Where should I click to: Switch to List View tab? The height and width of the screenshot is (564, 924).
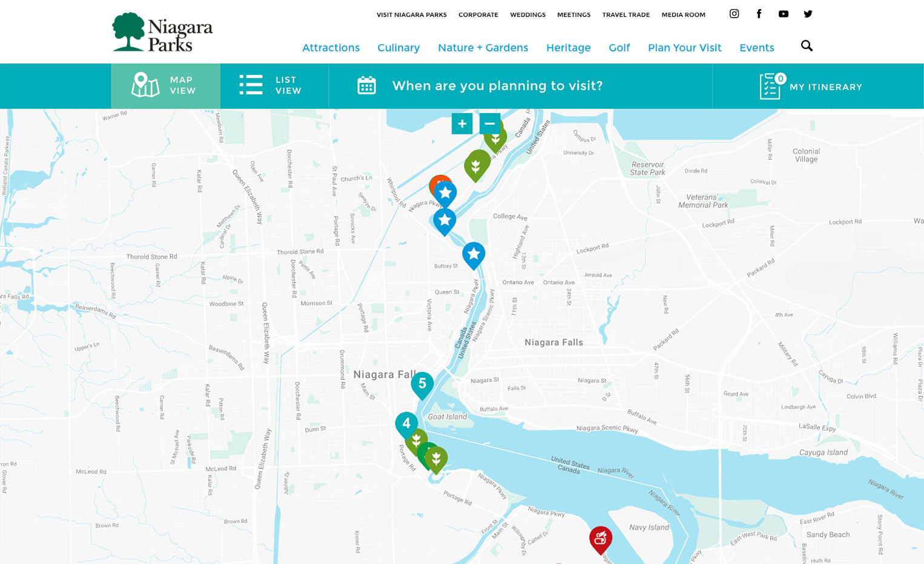point(274,86)
